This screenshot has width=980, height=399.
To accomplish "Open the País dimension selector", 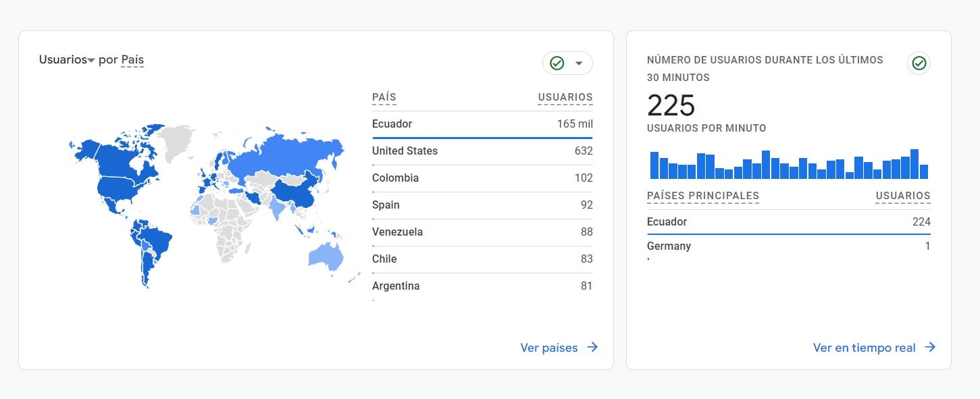I will point(132,59).
